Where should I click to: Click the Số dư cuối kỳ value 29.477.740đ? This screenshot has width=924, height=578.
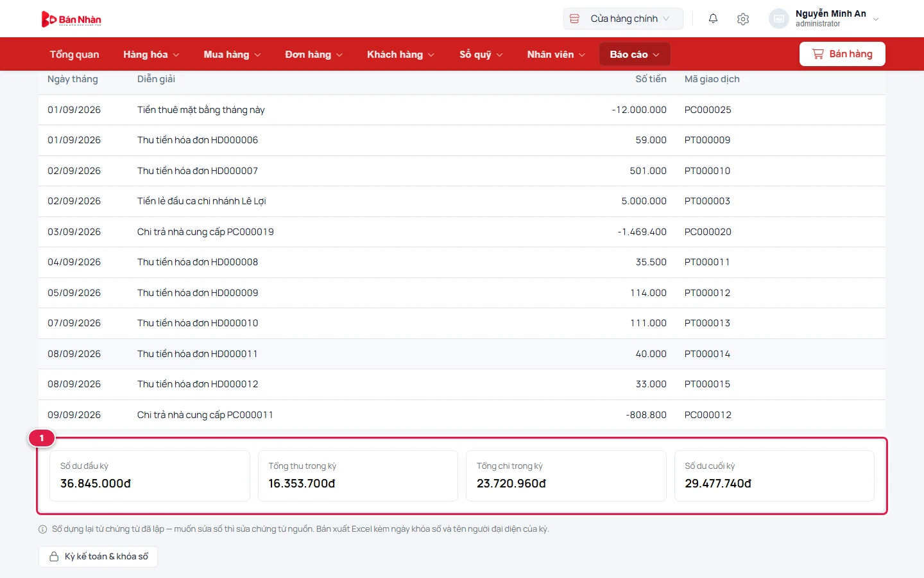(x=718, y=484)
